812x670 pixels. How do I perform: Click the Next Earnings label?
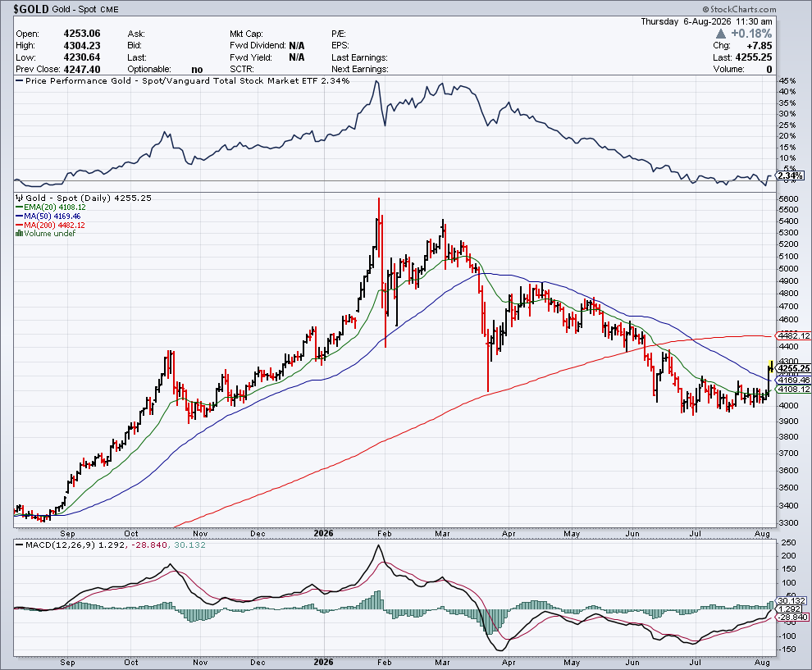pos(360,70)
